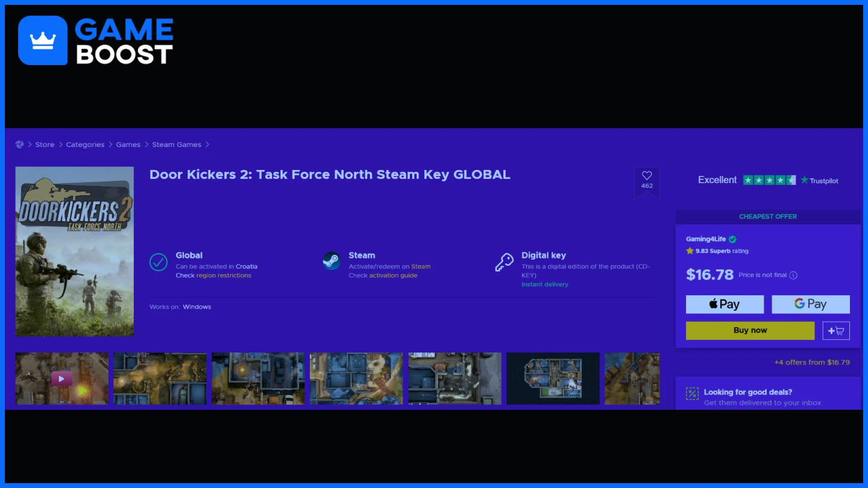Image resolution: width=868 pixels, height=488 pixels.
Task: Click the product title text
Action: click(330, 175)
